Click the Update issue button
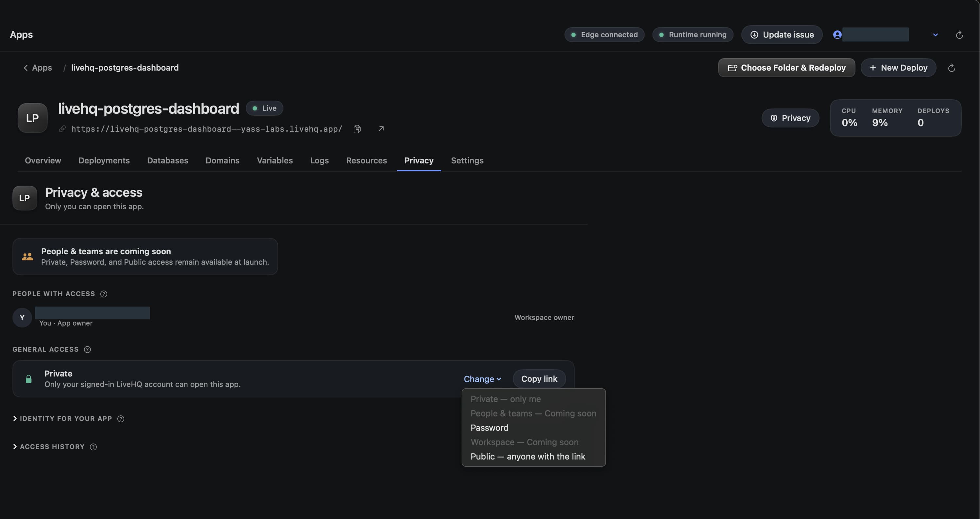Image resolution: width=980 pixels, height=519 pixels. [x=782, y=35]
